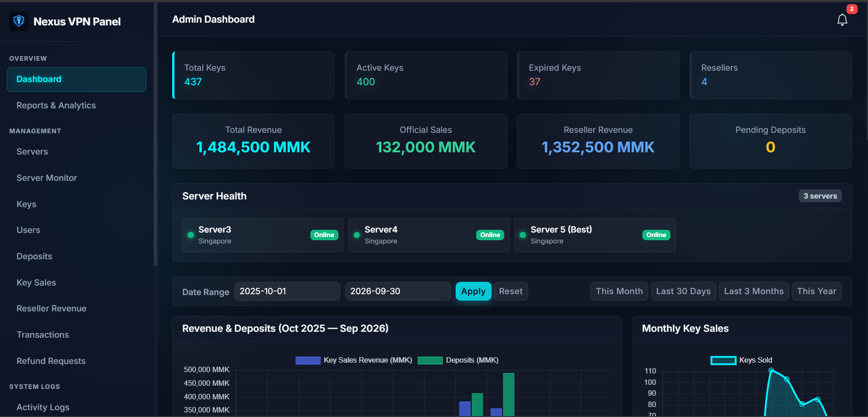Choose the This Year preset
The width and height of the screenshot is (868, 417).
[817, 291]
